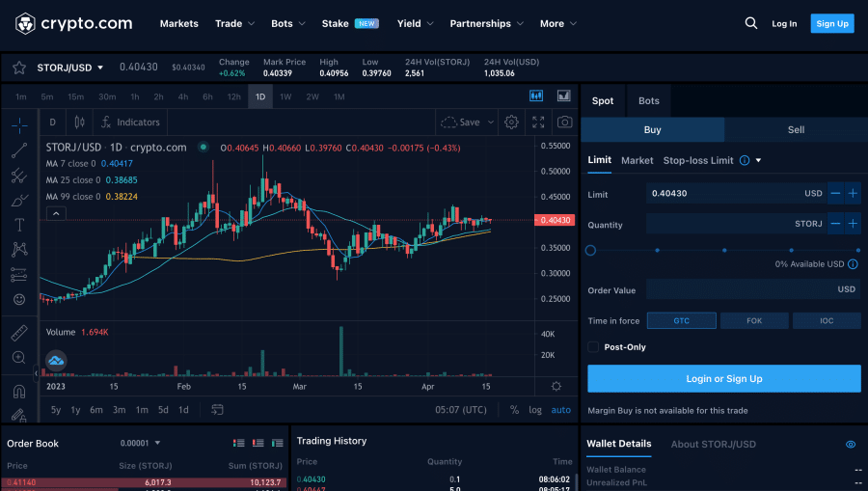Click the Log In link
This screenshot has width=868, height=491.
tap(784, 23)
